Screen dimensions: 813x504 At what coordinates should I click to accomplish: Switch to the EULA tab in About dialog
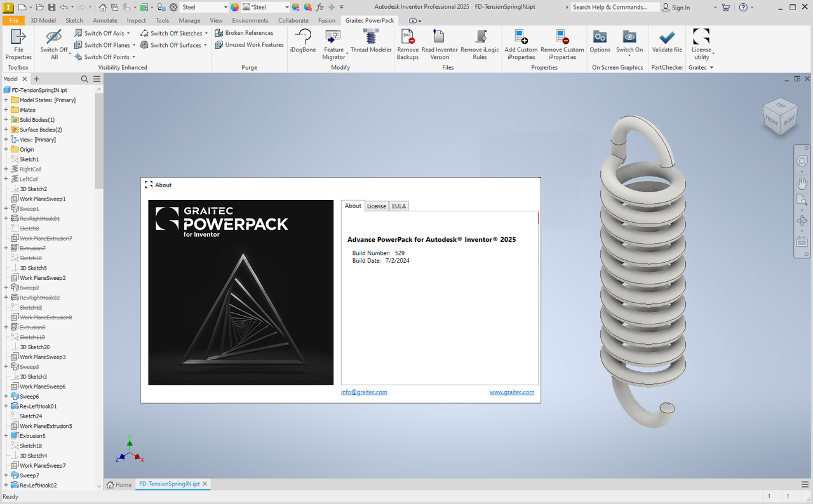399,206
